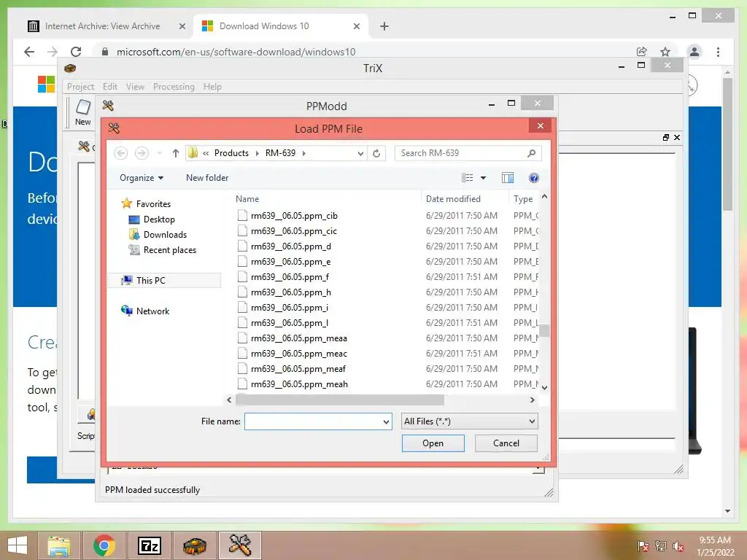The image size is (747, 560).
Task: Reload page in Chrome
Action: [x=76, y=52]
